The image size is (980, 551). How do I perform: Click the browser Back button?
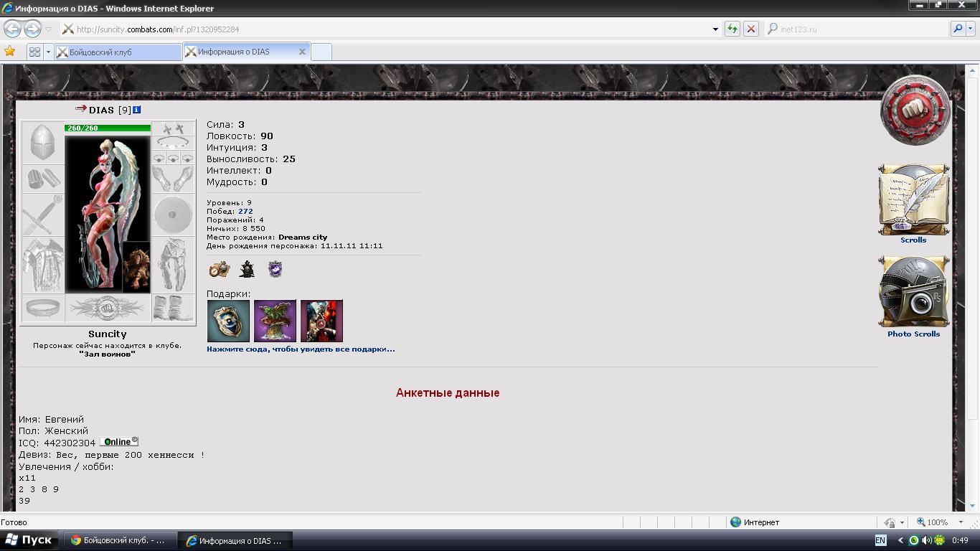point(13,29)
